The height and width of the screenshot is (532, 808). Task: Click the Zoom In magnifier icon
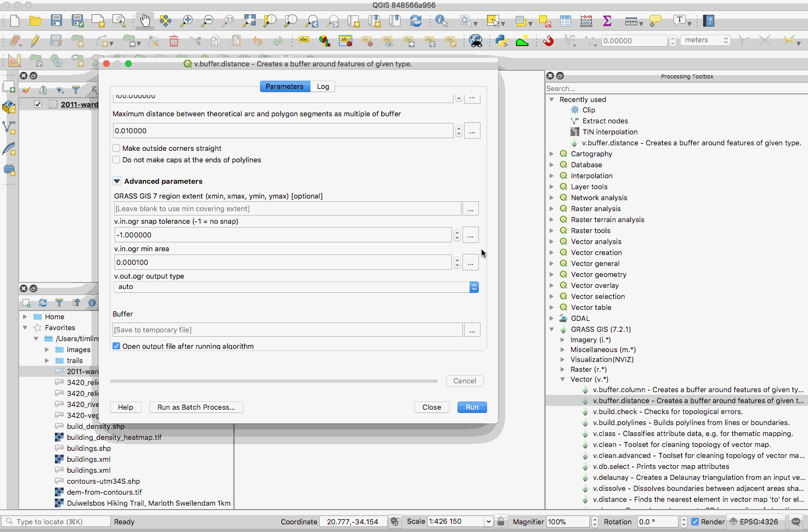coord(187,21)
